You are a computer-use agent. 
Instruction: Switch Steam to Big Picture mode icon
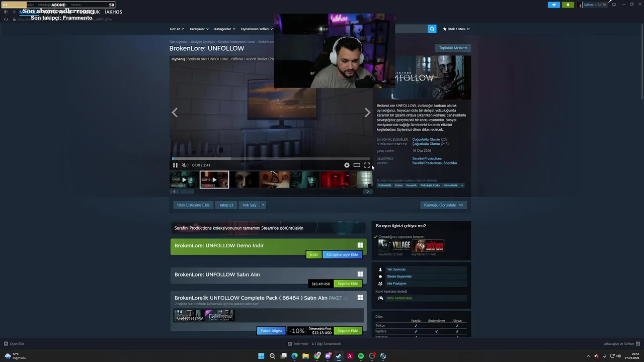(614, 5)
